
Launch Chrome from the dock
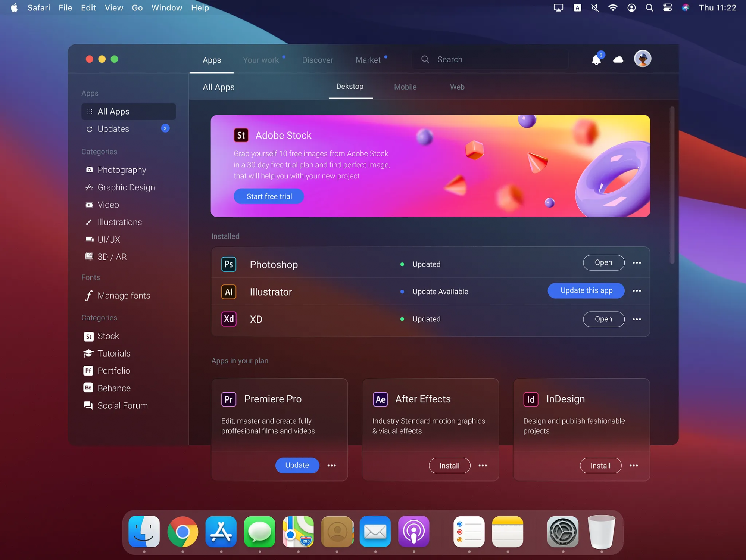pos(182,532)
